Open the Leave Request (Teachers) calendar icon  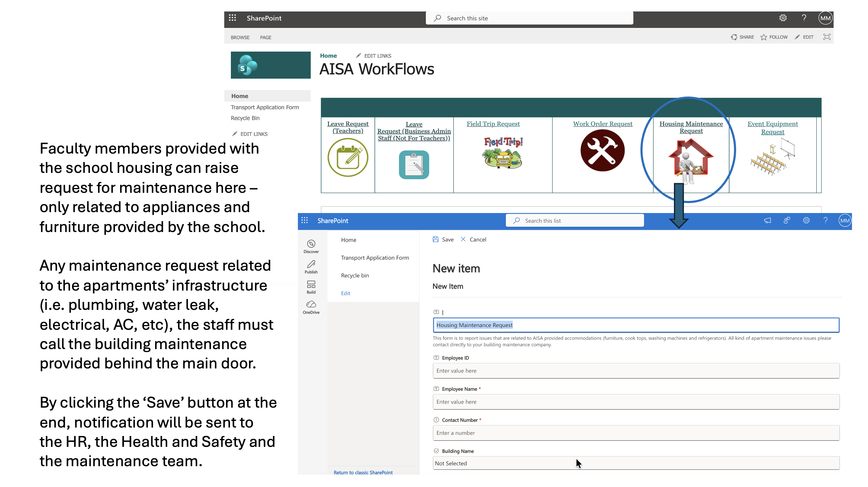pos(348,158)
